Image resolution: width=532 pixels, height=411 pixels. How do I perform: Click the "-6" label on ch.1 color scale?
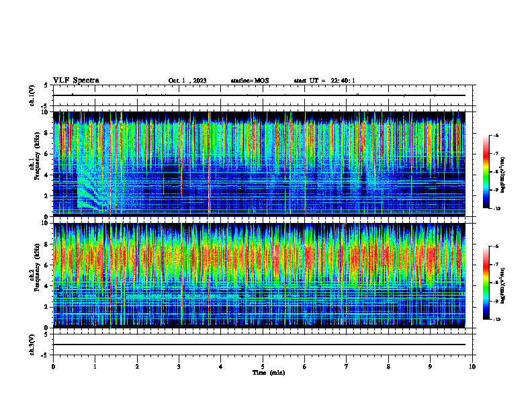pos(496,135)
